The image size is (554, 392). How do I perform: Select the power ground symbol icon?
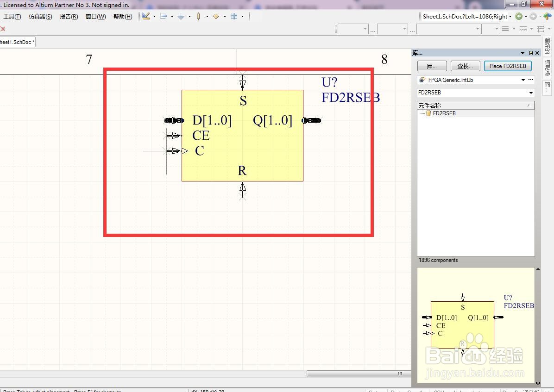coord(181,16)
